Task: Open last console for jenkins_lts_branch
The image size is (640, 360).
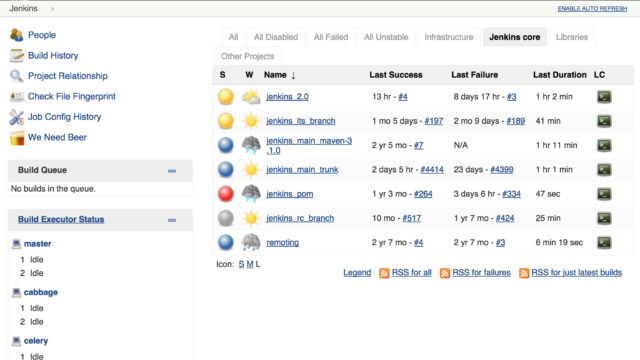Action: tap(604, 121)
